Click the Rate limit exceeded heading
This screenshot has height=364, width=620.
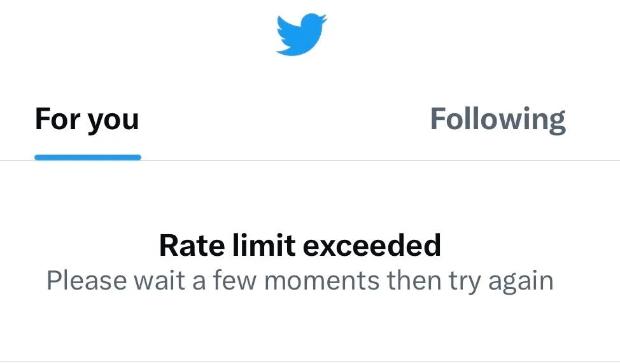click(x=300, y=246)
